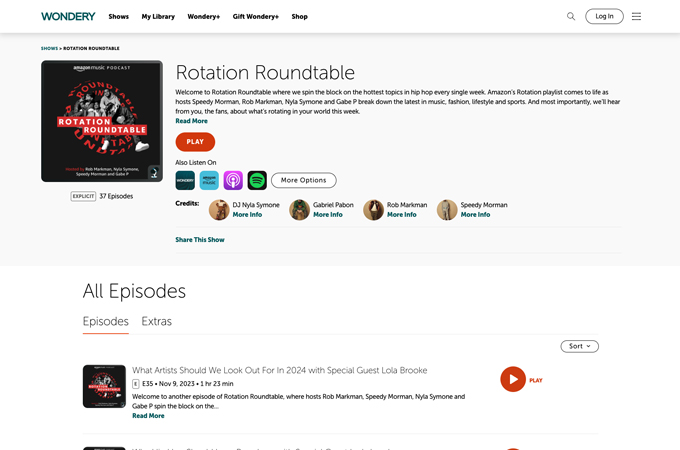Screen dimensions: 680x450
Task: Click the SHOWS breadcrumb link
Action: point(49,49)
